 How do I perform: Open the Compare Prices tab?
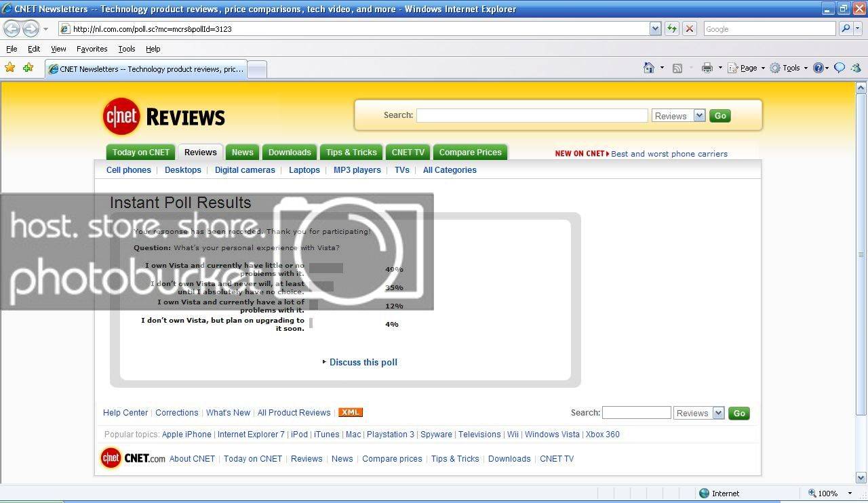470,152
